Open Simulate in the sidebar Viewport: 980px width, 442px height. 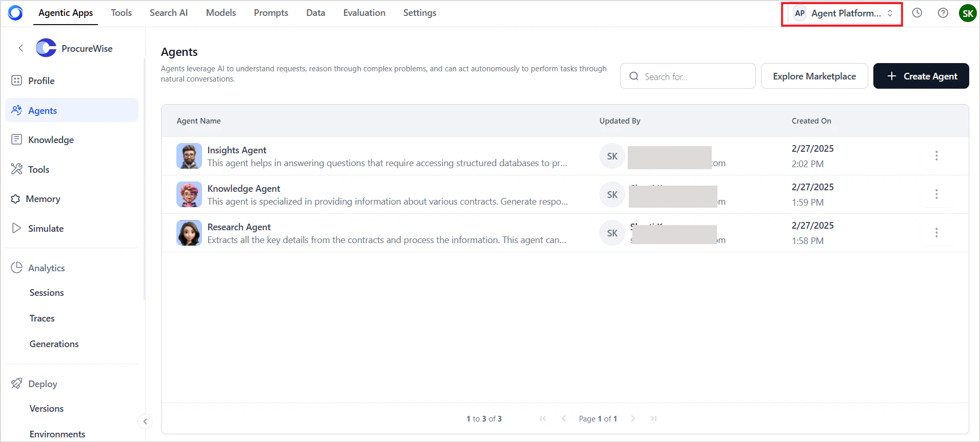[x=72, y=228]
